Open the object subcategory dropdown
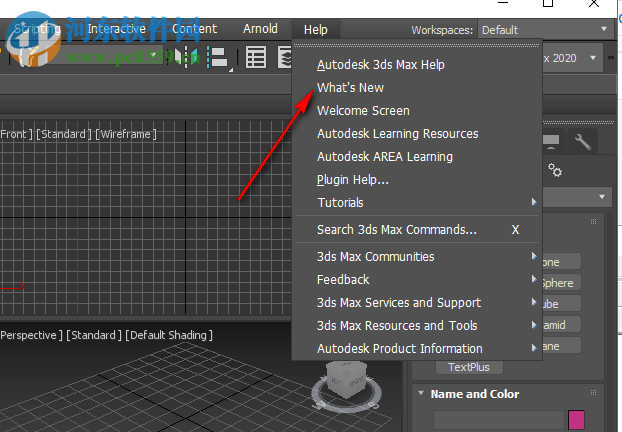This screenshot has height=432, width=622. coord(576,197)
